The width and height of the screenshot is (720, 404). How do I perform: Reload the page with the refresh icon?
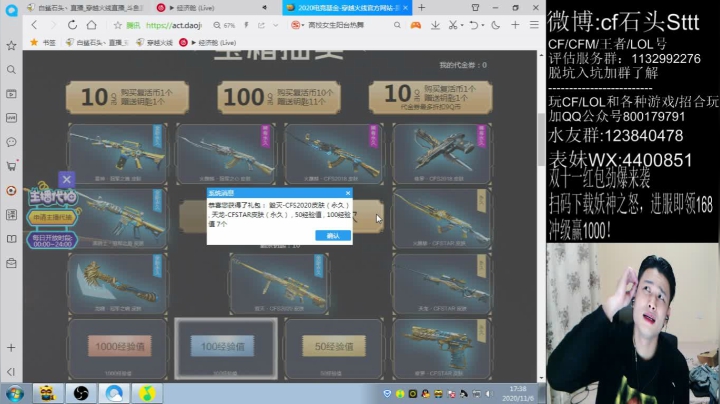(73, 25)
